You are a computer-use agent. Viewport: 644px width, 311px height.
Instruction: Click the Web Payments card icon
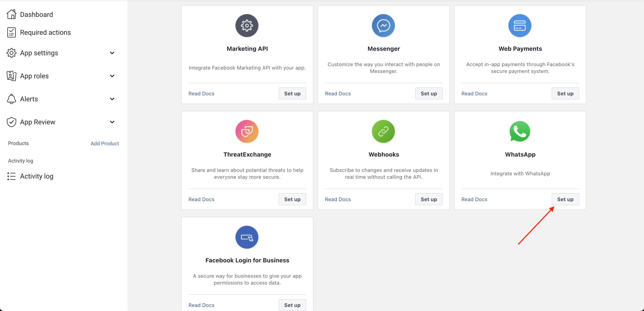[520, 26]
